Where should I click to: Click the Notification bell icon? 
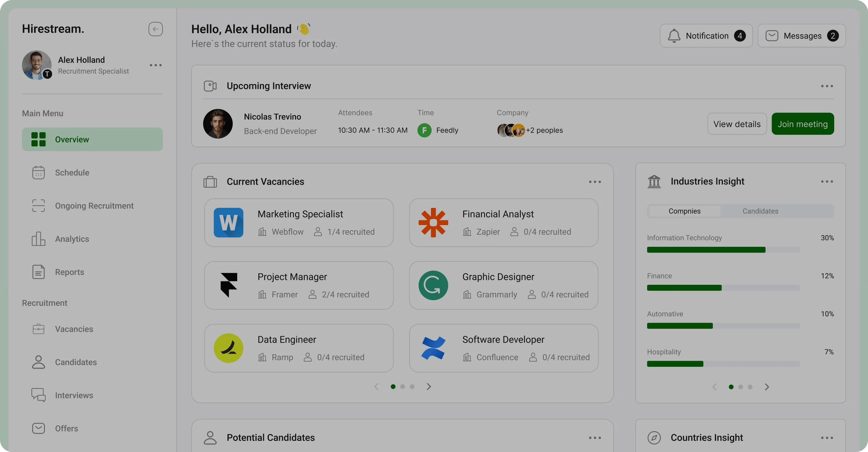pos(674,36)
